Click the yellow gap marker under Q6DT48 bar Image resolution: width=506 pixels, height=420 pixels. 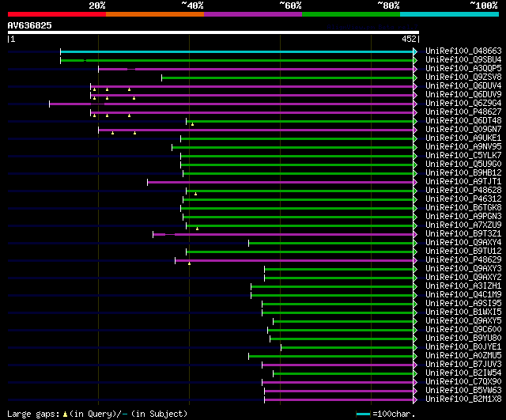[192, 124]
